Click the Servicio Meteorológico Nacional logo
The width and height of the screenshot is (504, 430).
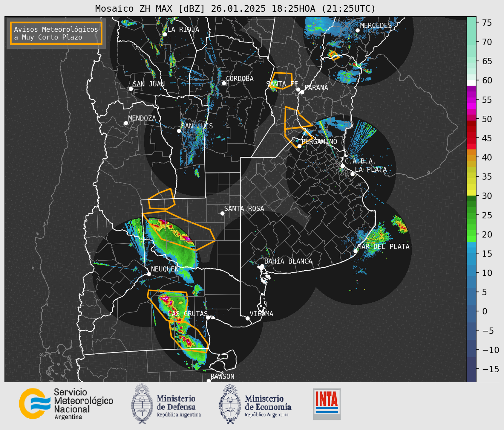click(66, 404)
